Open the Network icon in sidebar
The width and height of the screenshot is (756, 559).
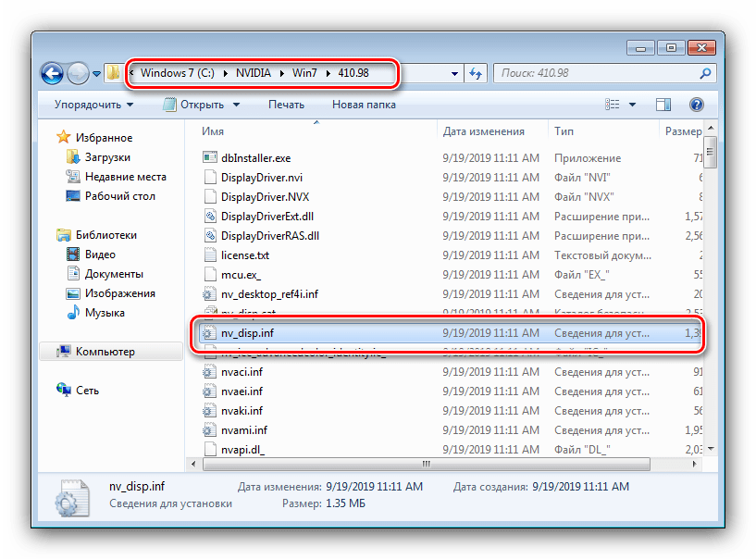tap(63, 391)
